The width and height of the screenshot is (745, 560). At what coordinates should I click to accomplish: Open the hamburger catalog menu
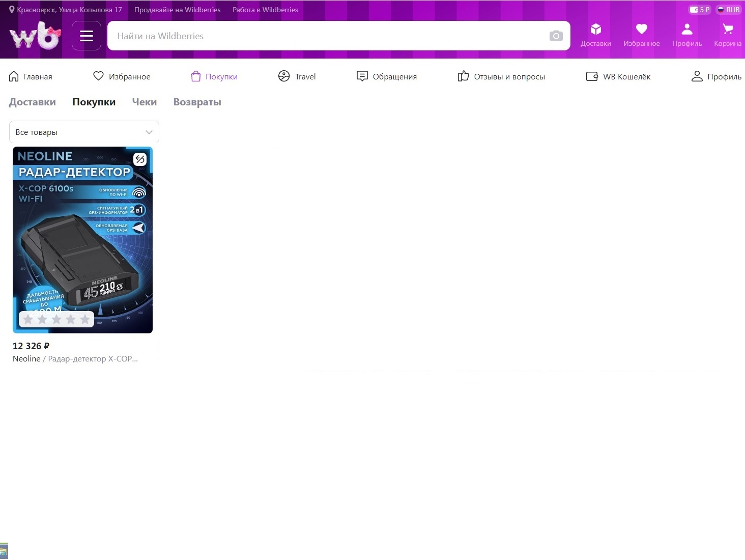pos(87,36)
